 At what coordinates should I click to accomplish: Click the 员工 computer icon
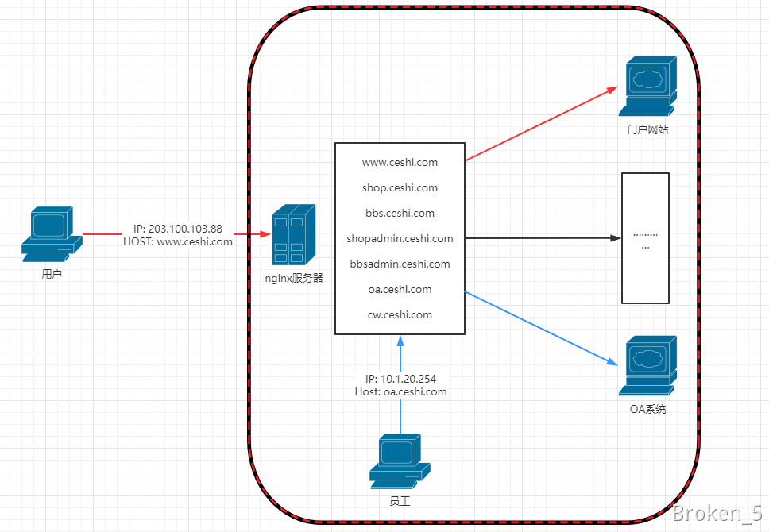(x=400, y=461)
